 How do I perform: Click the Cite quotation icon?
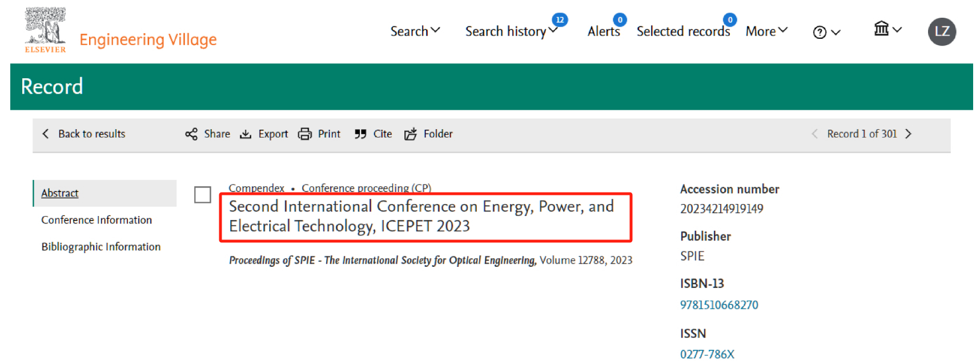pos(360,134)
